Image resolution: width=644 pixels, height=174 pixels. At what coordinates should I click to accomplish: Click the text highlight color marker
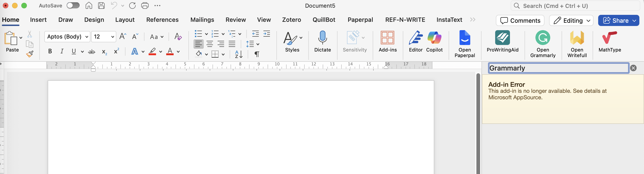pos(152,52)
